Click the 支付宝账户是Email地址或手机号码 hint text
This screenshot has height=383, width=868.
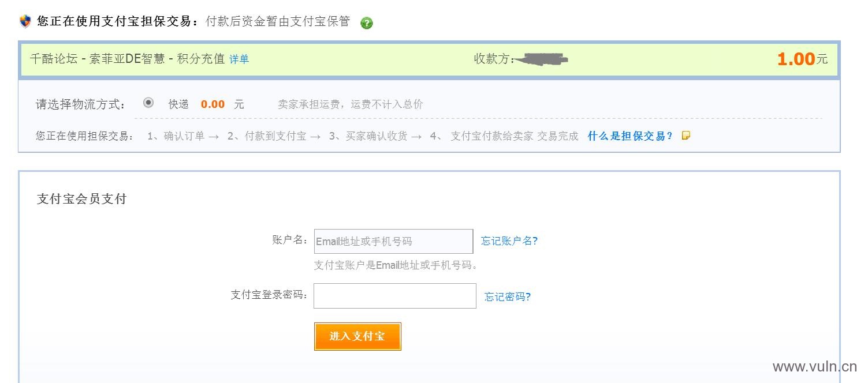[x=396, y=266]
